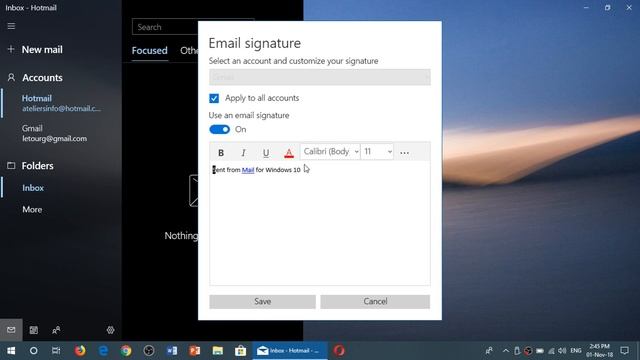The width and height of the screenshot is (640, 360).
Task: Open Microsoft Store from taskbar
Action: pos(240,351)
